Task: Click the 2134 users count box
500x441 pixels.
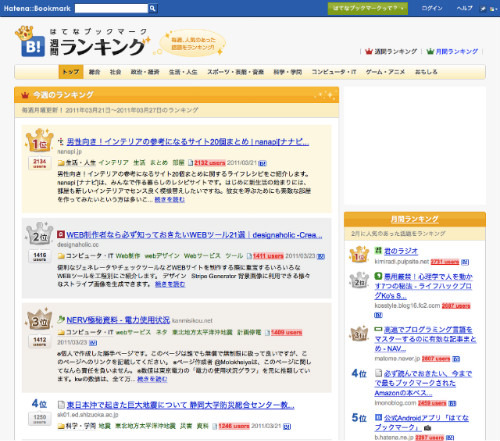Action: [x=40, y=163]
